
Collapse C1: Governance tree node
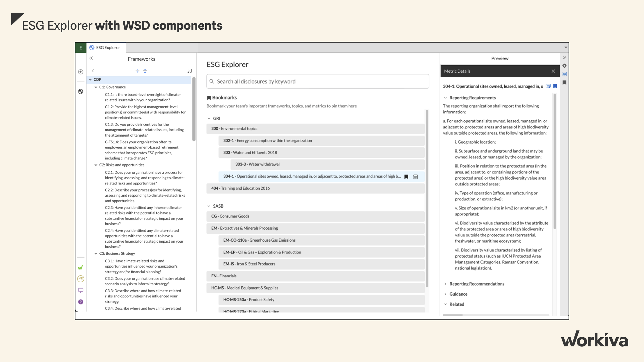(x=96, y=87)
